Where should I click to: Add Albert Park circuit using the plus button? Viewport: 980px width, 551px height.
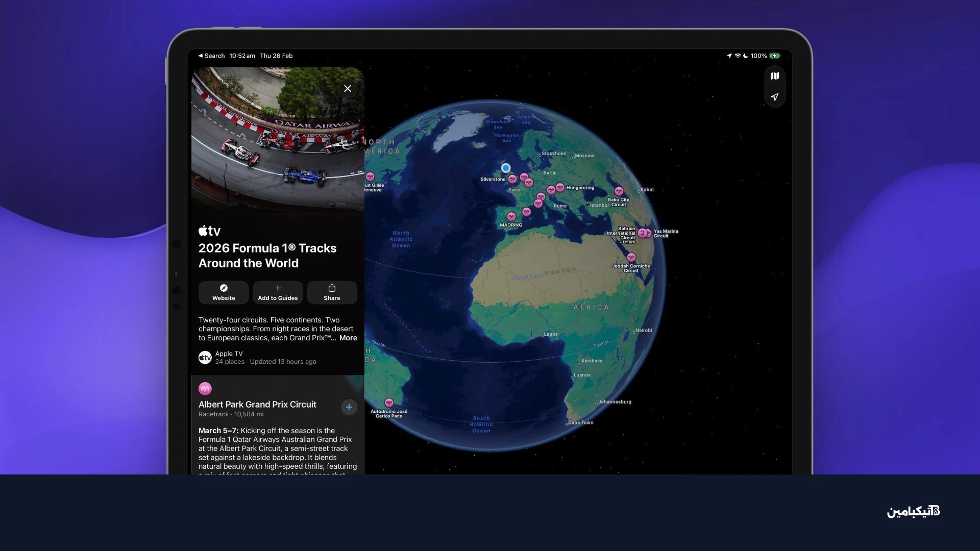coord(349,407)
